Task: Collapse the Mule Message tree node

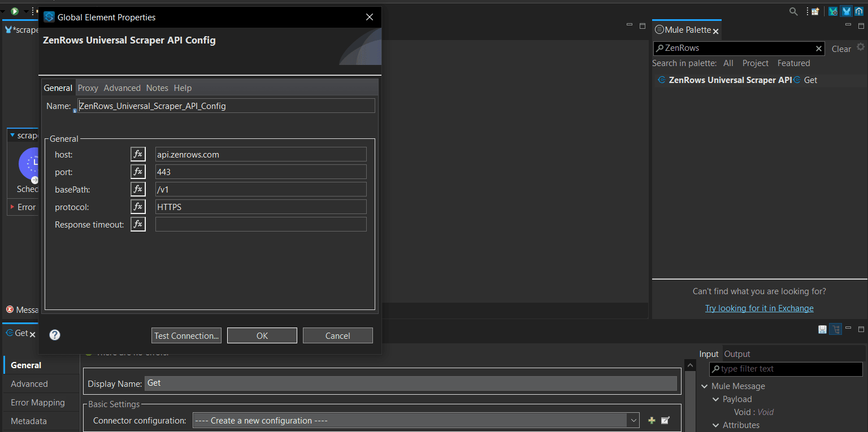Action: (705, 386)
